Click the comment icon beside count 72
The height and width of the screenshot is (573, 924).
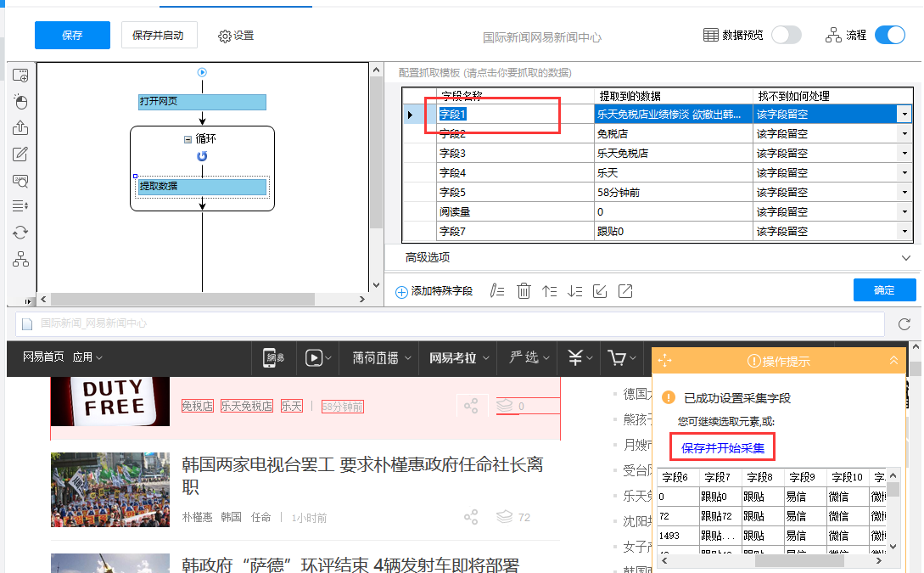tap(505, 517)
